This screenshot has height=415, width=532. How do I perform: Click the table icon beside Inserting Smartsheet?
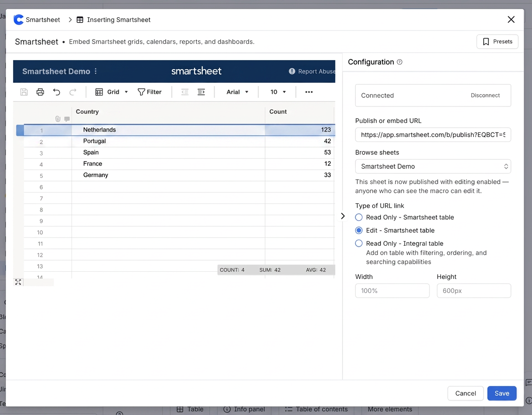pos(80,20)
